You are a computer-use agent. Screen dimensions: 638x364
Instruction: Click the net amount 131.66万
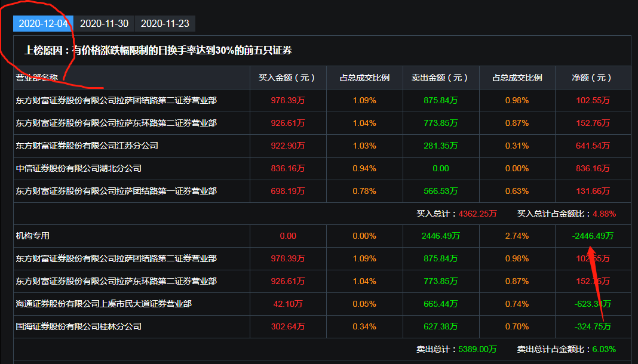593,191
